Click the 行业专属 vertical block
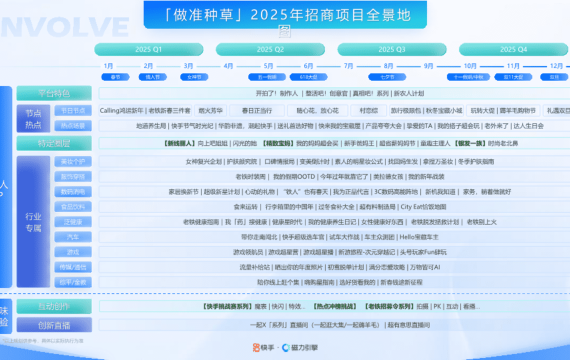 tap(33, 222)
